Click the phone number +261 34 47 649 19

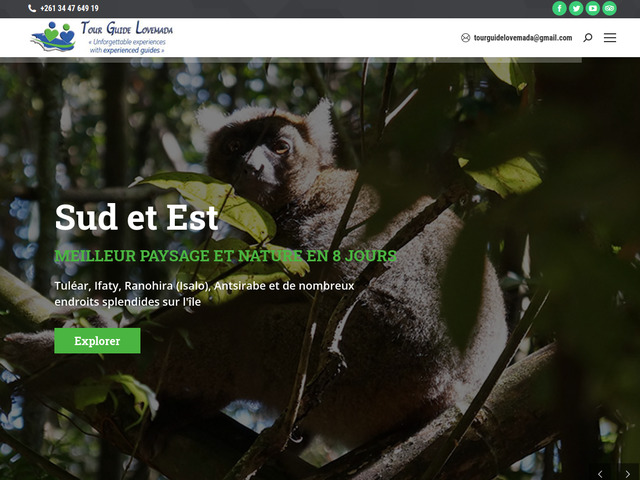(x=69, y=8)
